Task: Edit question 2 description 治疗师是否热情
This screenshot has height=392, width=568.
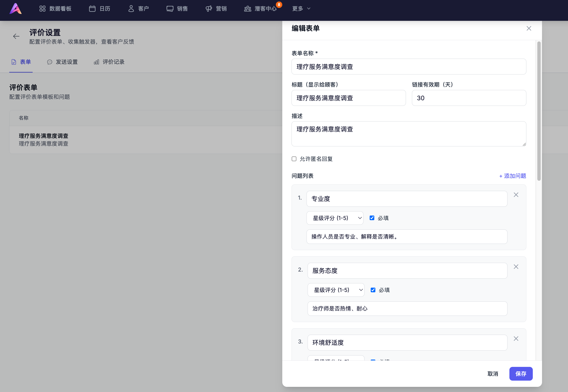Action: 407,308
